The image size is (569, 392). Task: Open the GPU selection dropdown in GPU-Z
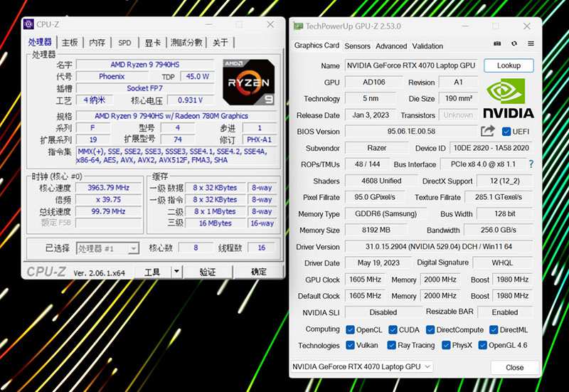pyautogui.click(x=362, y=366)
